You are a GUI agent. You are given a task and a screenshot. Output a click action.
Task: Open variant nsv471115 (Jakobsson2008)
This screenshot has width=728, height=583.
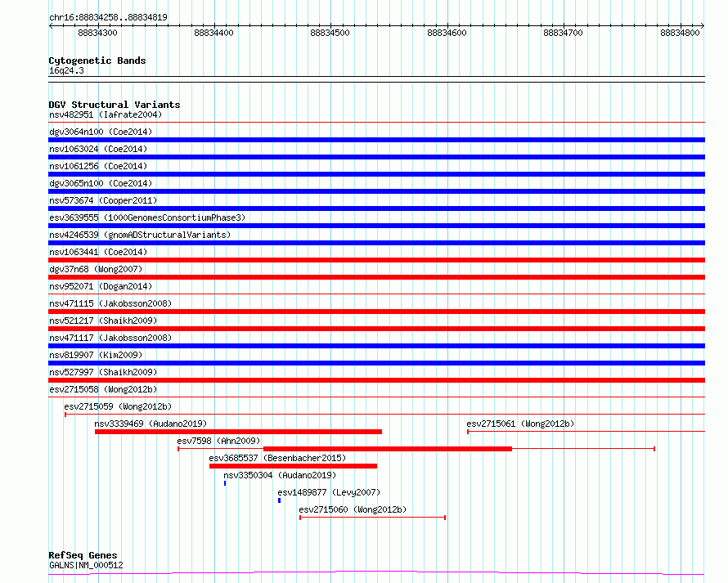pos(110,303)
